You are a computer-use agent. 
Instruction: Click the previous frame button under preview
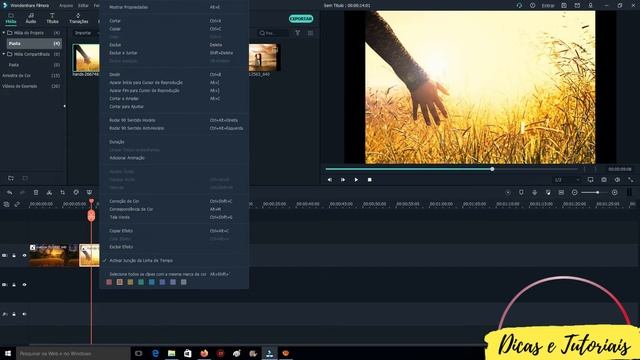(x=329, y=180)
